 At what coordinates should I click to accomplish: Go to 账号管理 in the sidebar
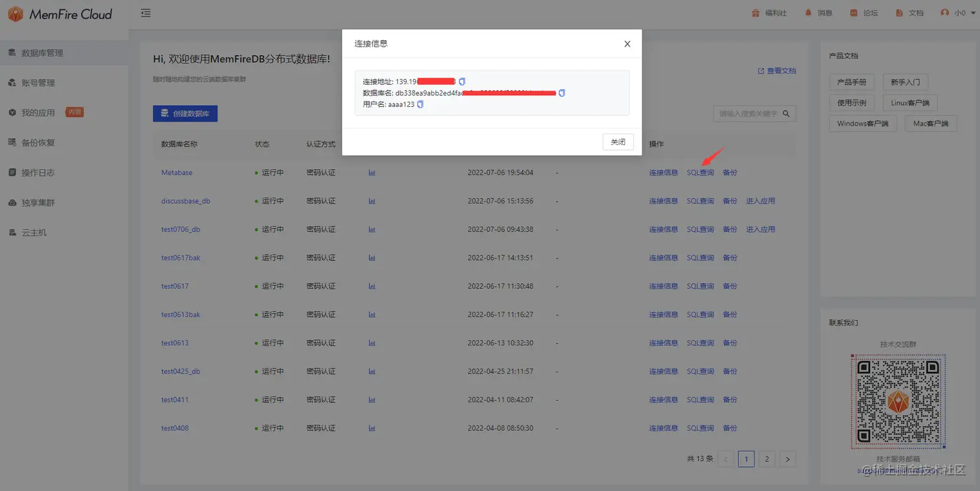(64, 83)
